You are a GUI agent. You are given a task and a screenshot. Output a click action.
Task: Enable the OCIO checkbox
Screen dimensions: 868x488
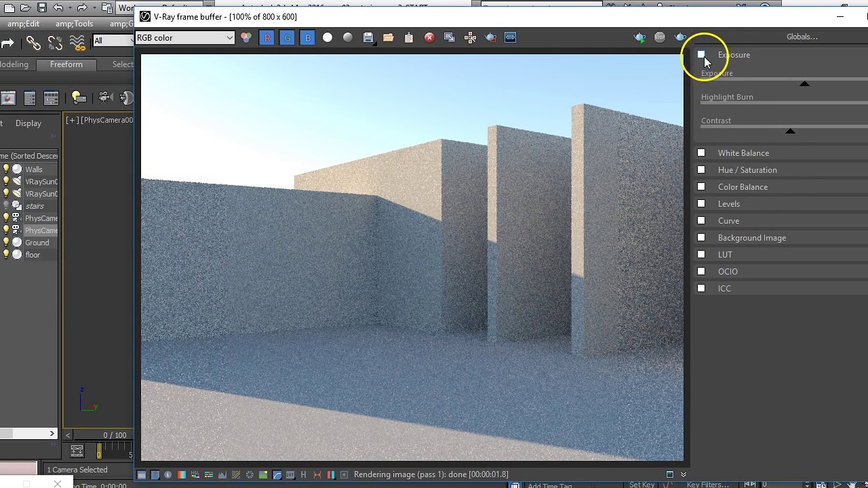701,272
